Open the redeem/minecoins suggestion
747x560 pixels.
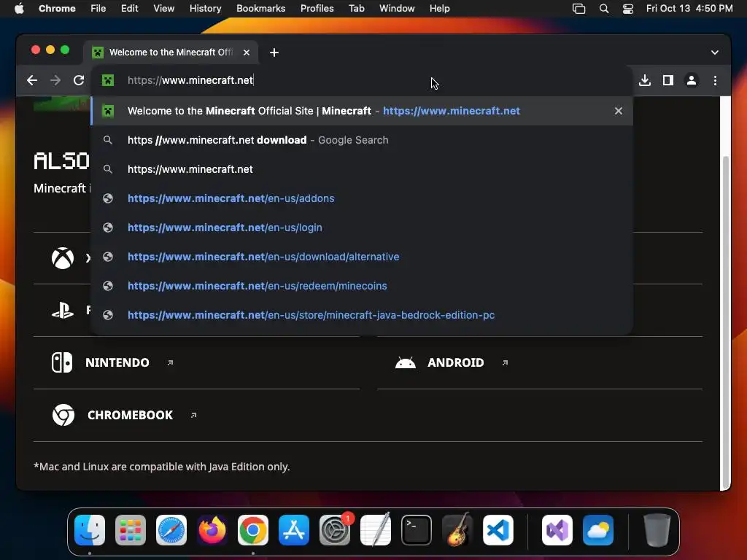coord(362,286)
